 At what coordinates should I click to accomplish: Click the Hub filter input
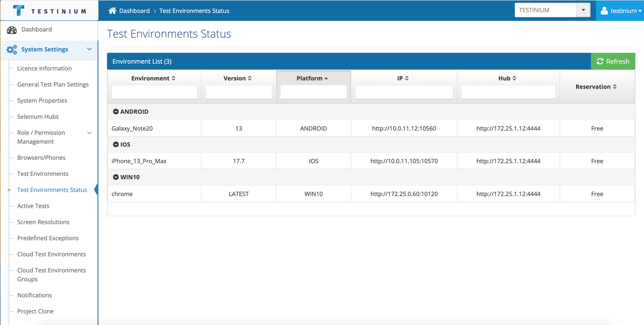pos(508,92)
